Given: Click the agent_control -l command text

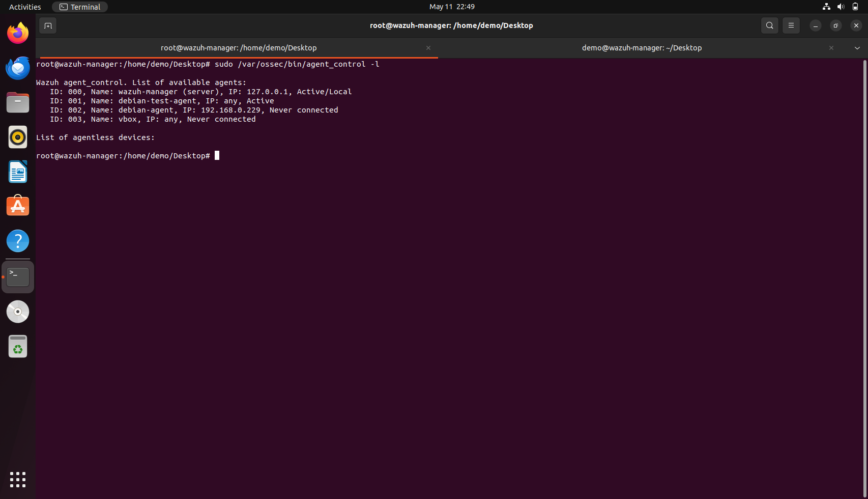Looking at the screenshot, I should point(297,64).
